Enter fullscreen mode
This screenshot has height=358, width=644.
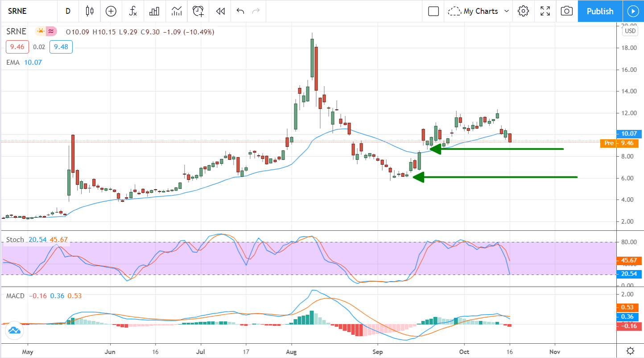(545, 11)
